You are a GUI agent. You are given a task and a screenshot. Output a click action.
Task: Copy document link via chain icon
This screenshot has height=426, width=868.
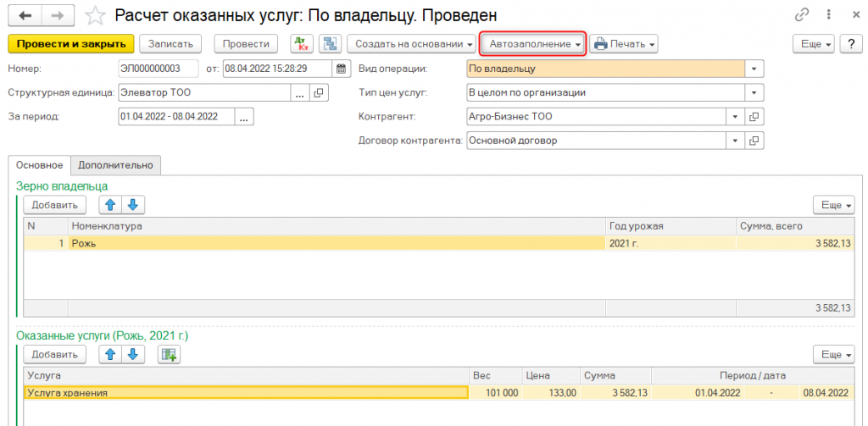pyautogui.click(x=801, y=15)
